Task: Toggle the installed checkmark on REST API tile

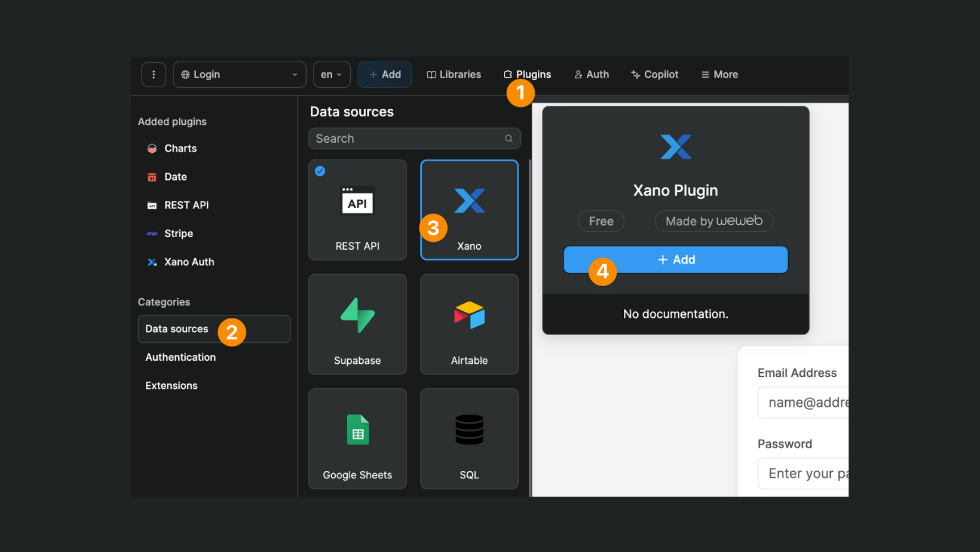Action: (320, 171)
